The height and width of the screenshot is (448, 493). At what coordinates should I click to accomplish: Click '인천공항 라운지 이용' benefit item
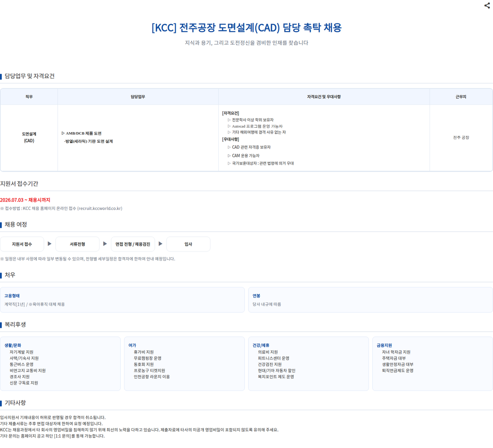[x=152, y=377]
